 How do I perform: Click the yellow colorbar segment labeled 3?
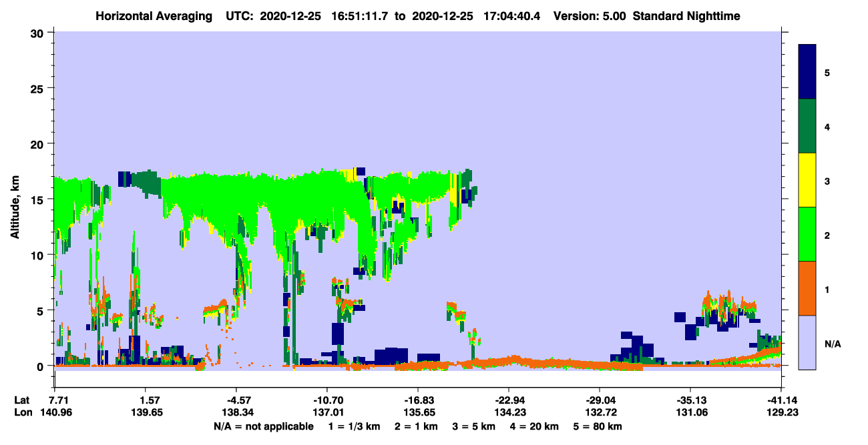[x=807, y=180]
